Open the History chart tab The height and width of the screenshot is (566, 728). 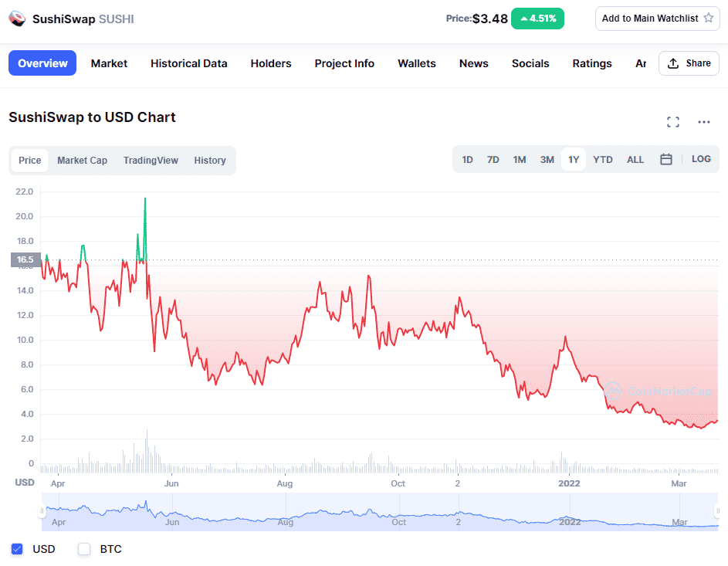[210, 160]
